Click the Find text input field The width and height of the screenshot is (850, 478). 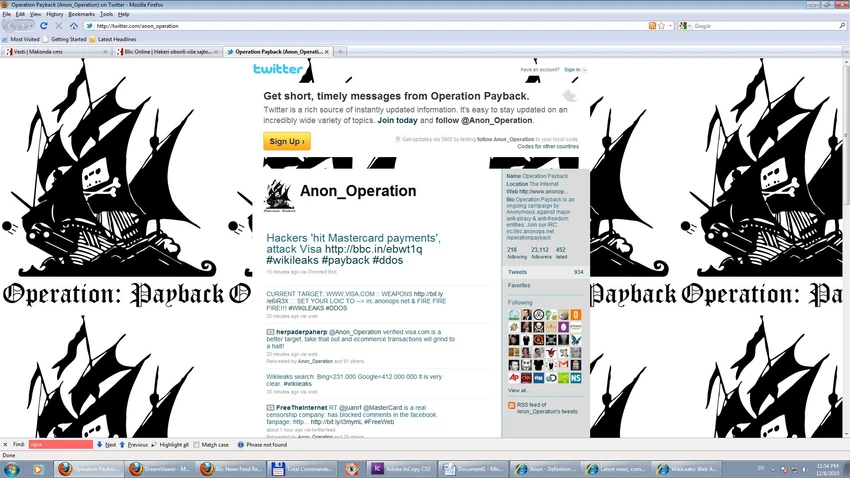tap(61, 444)
